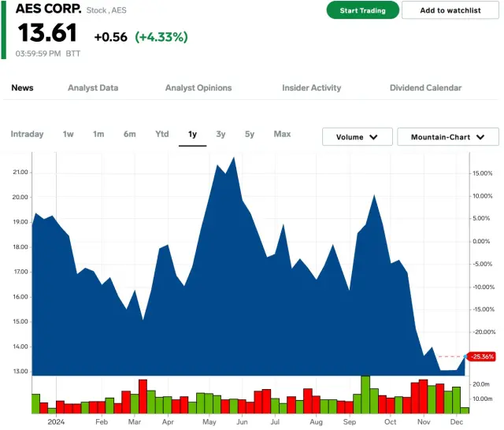The image size is (504, 430).
Task: Open the Dividend Calendar tab
Action: 425,87
